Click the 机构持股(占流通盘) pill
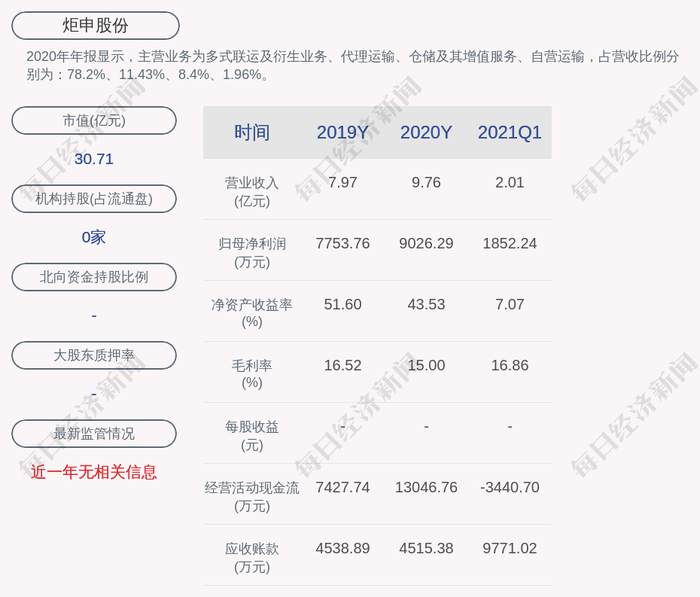 94,199
